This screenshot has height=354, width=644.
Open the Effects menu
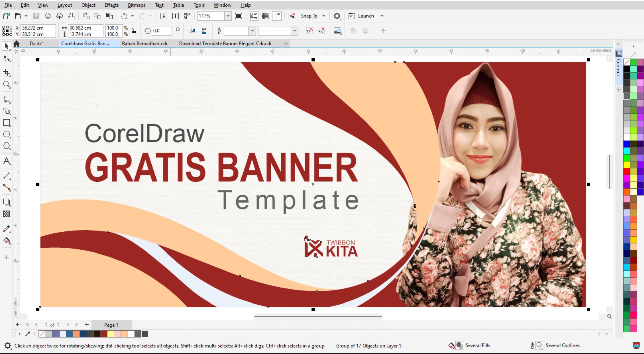pos(111,5)
